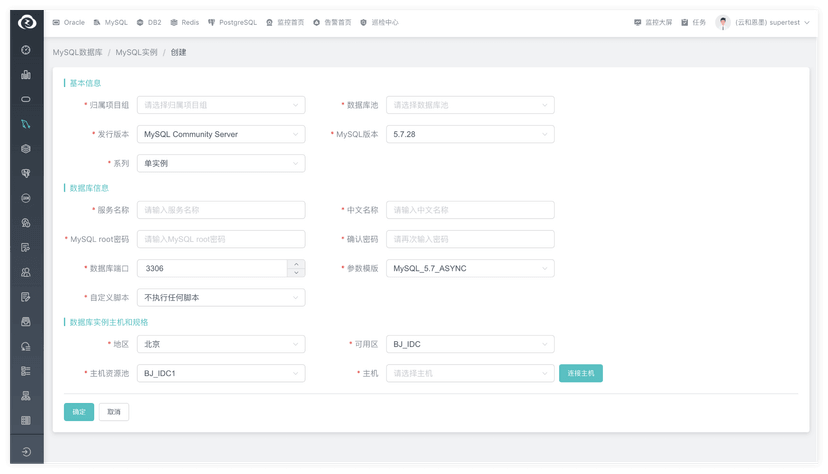The image size is (828, 474).
Task: Click the restore history sidebar icon
Action: coord(26,347)
